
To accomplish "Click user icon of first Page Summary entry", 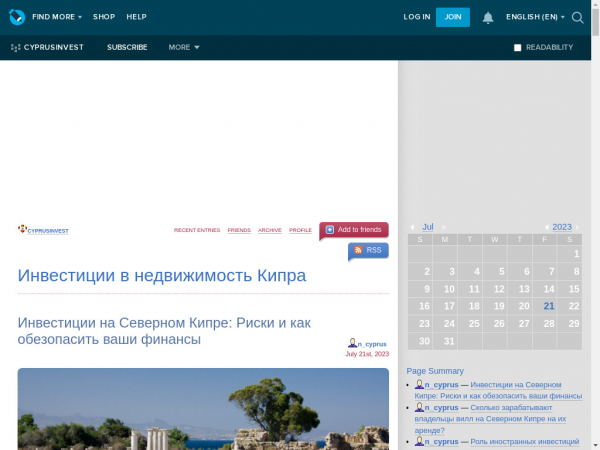I will 419,384.
